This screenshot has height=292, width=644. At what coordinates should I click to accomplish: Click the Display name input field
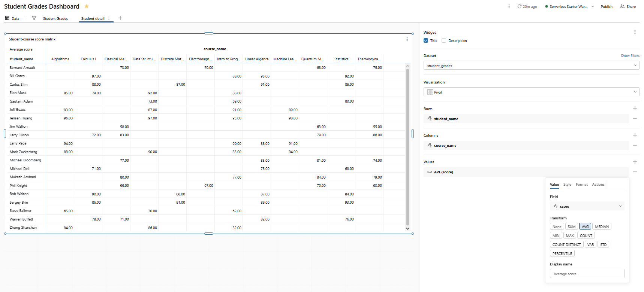(587, 274)
